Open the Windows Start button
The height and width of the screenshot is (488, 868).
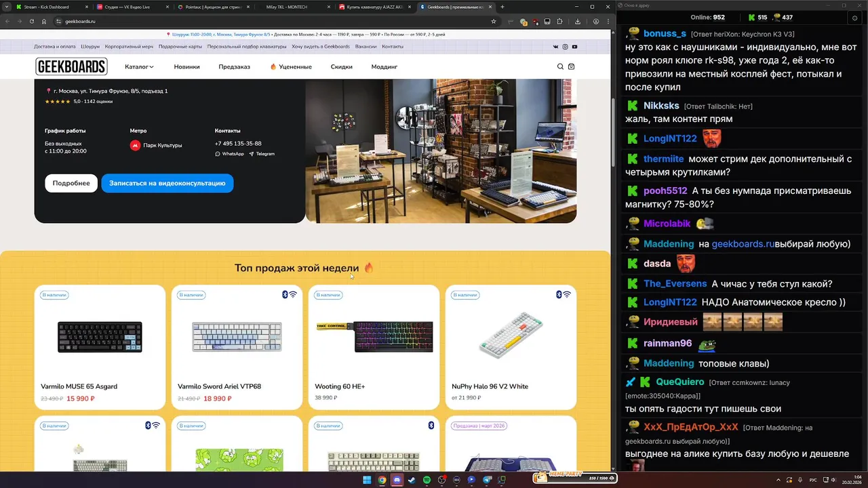367,480
